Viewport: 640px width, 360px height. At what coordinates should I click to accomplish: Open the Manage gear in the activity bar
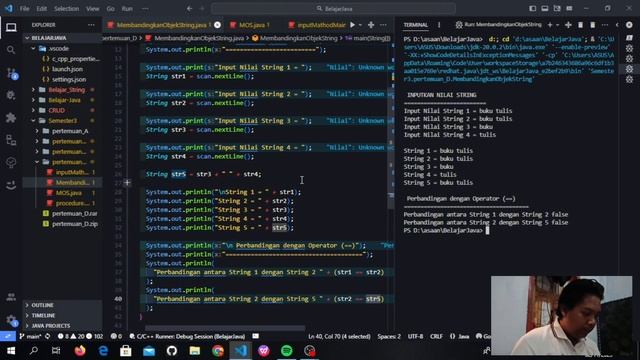[11, 320]
